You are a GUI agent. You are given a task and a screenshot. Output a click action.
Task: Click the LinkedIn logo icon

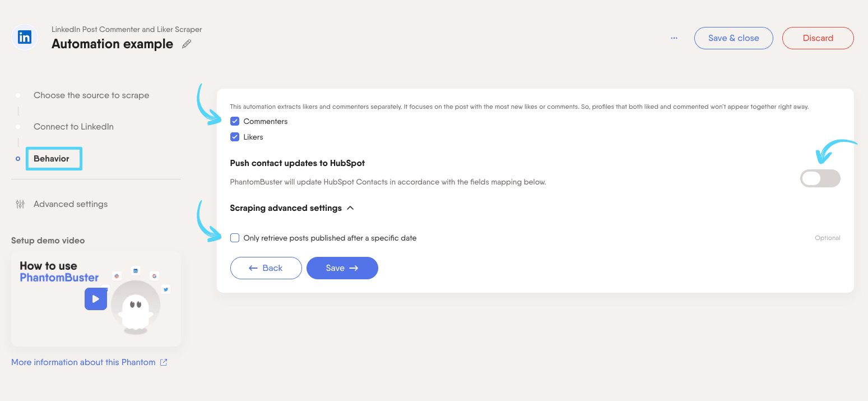pos(25,38)
